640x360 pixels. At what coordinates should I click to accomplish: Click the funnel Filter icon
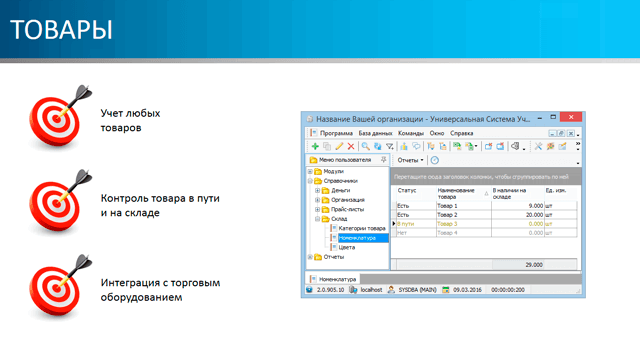pyautogui.click(x=390, y=146)
